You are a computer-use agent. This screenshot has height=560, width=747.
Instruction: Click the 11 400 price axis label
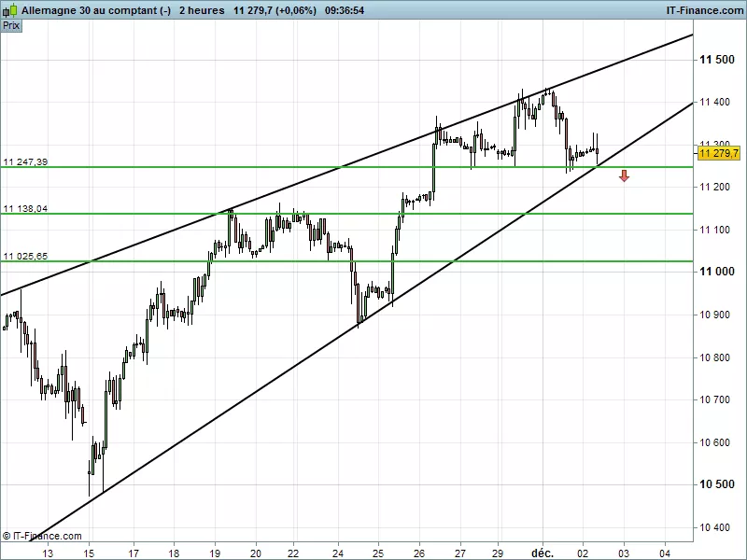click(x=714, y=102)
